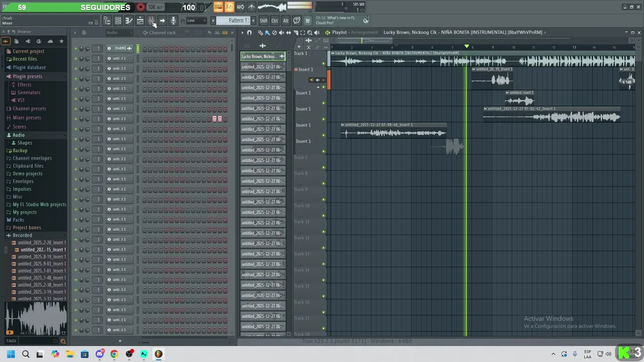Select the Playback tool in Playlist

316,33
